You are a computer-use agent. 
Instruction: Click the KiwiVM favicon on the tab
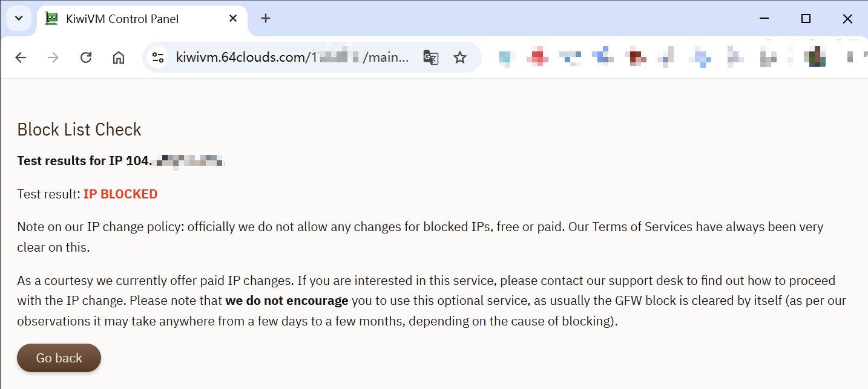click(x=53, y=19)
